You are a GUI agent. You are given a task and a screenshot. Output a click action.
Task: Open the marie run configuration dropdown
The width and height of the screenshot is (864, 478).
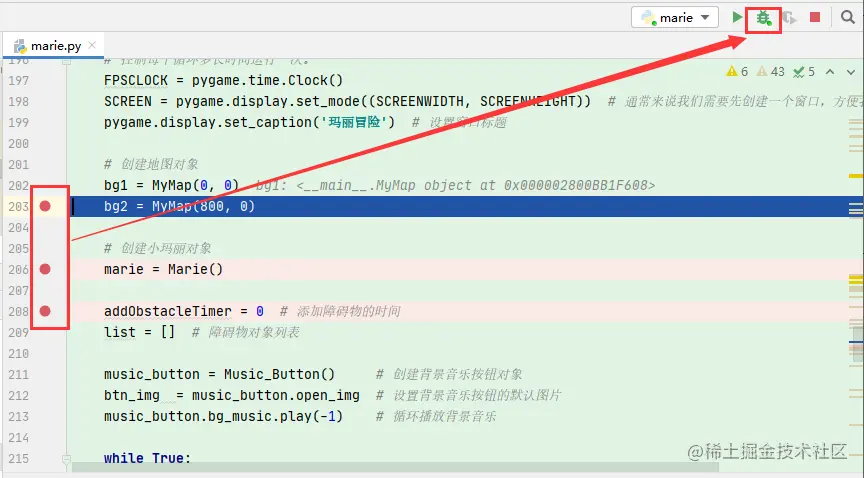(x=675, y=18)
